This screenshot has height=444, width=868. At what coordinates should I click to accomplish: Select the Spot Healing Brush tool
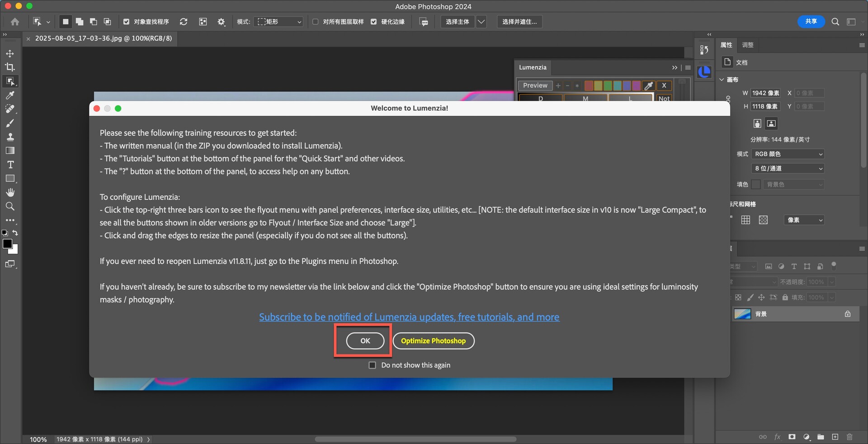(10, 109)
